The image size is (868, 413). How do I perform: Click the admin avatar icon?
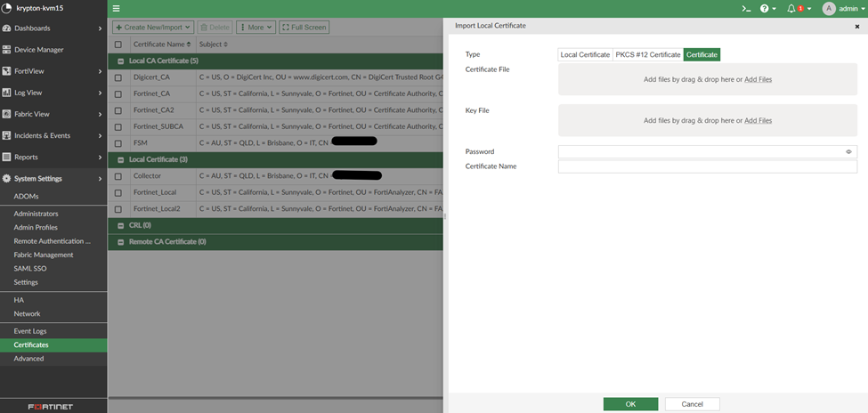point(829,9)
